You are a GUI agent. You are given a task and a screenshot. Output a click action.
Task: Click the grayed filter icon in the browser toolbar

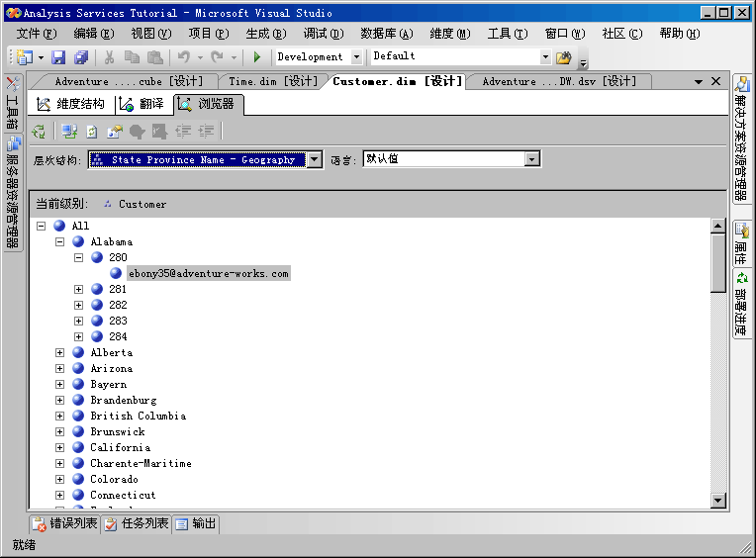coord(138,131)
